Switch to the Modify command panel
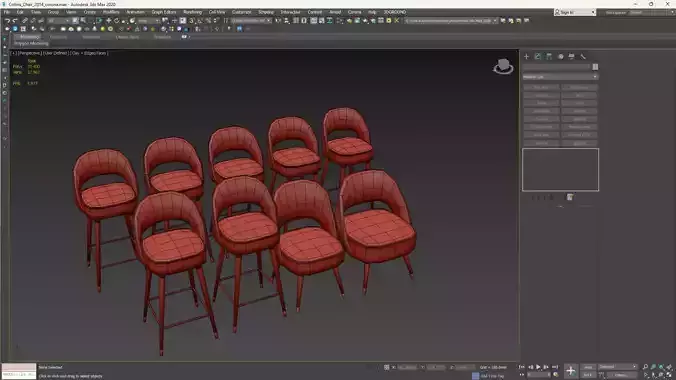Screen dimensions: 676x380 point(538,57)
